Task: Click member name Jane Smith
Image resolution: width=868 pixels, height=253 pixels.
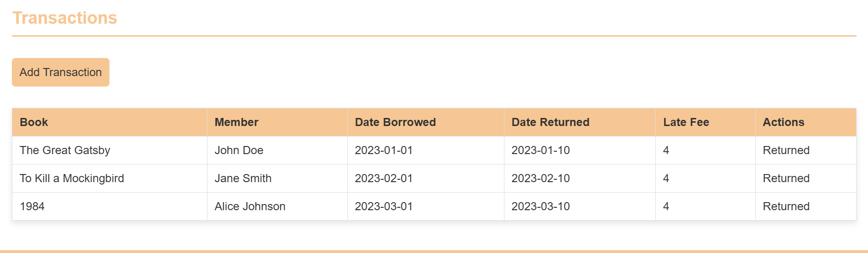Action: [x=243, y=178]
